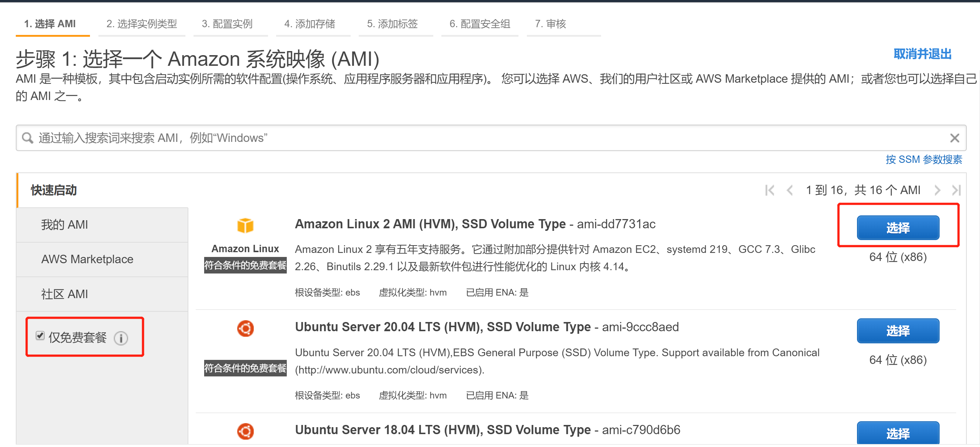Go to previous AMI page arrow
The height and width of the screenshot is (447, 980).
(789, 190)
